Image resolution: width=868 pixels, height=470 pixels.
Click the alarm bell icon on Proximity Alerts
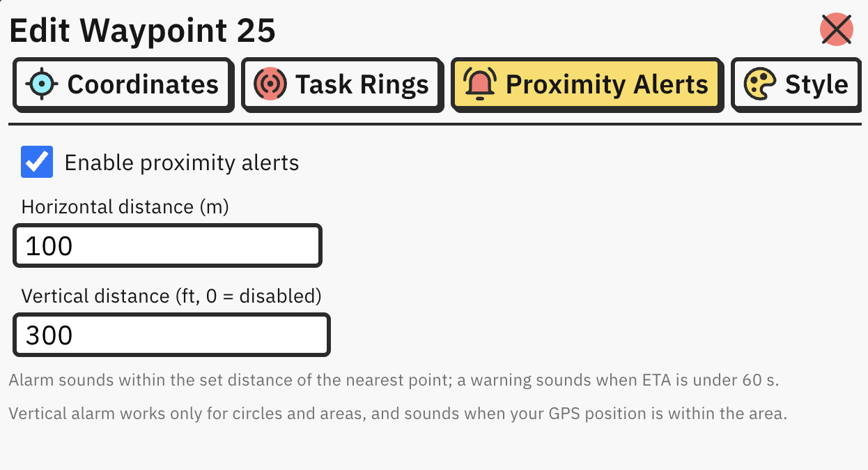pos(480,84)
